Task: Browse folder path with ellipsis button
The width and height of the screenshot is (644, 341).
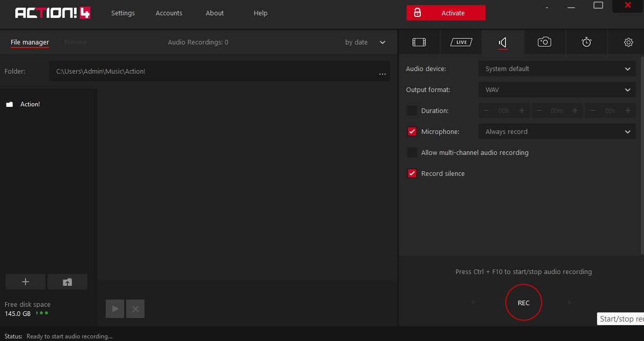Action: pos(382,73)
